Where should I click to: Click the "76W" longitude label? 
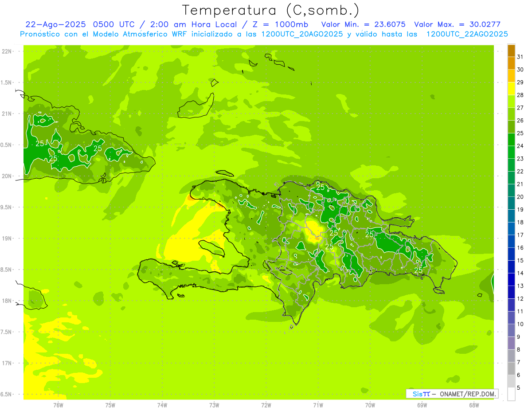pos(58,405)
